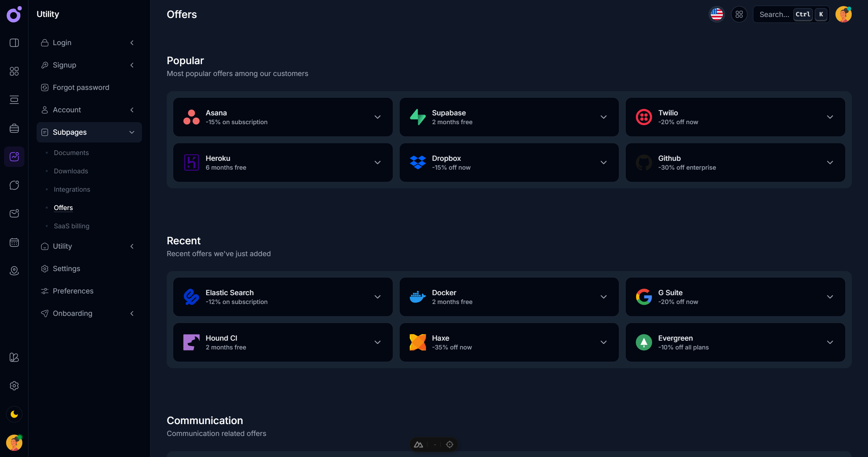
Task: Toggle dark mode with the moon button
Action: click(14, 414)
